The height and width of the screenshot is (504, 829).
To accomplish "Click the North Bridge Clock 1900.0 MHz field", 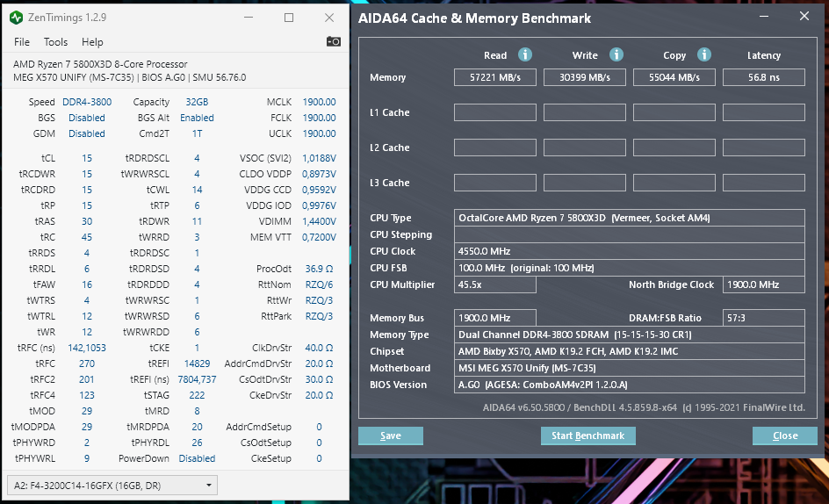I will [x=764, y=284].
